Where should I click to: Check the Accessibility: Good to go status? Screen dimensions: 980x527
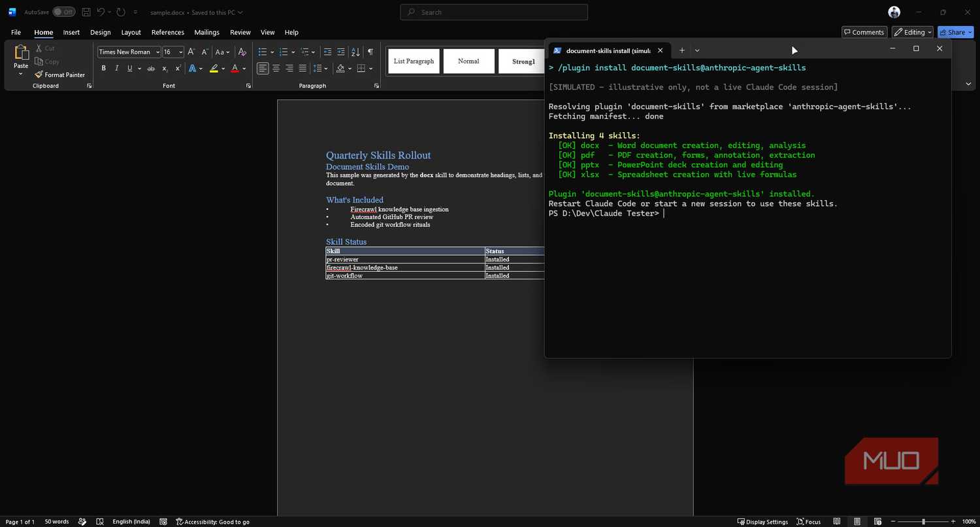tap(213, 522)
